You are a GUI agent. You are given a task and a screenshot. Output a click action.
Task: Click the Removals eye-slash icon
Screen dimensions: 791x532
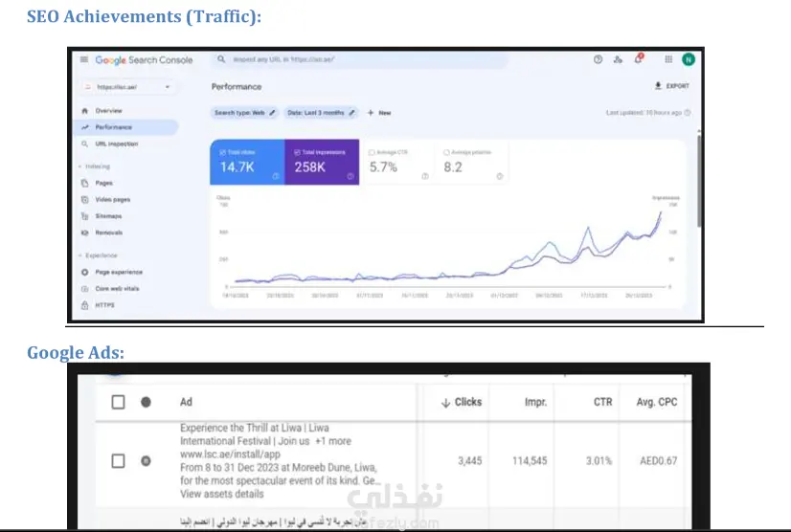pos(84,233)
